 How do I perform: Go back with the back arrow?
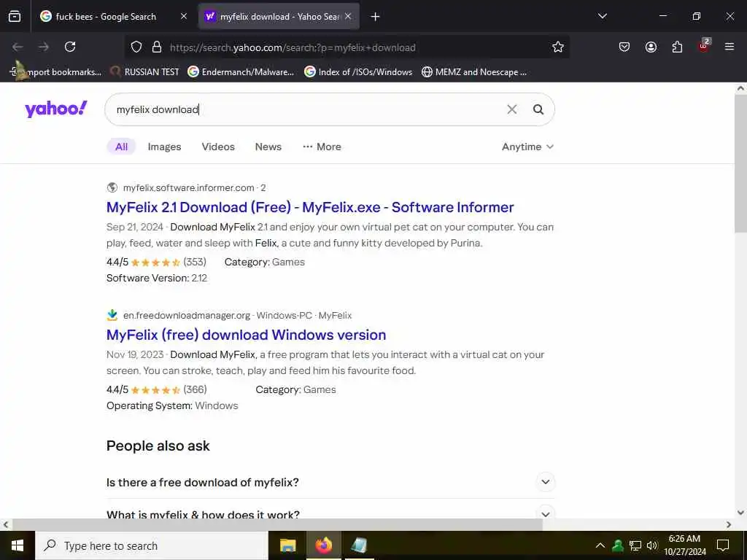tap(18, 47)
